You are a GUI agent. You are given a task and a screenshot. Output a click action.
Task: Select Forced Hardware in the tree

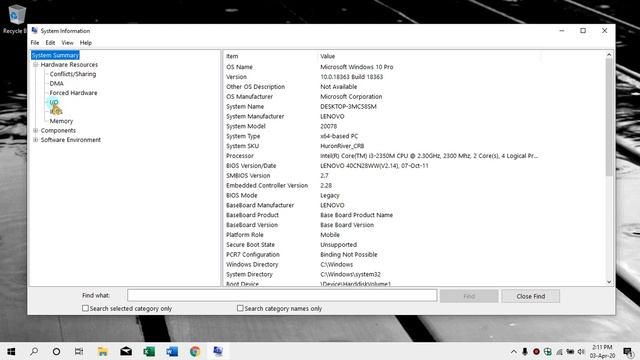pos(73,93)
